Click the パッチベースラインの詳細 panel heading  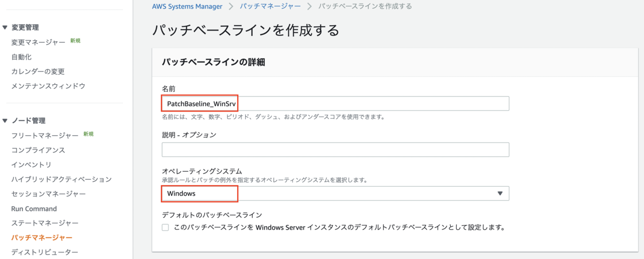pyautogui.click(x=214, y=62)
